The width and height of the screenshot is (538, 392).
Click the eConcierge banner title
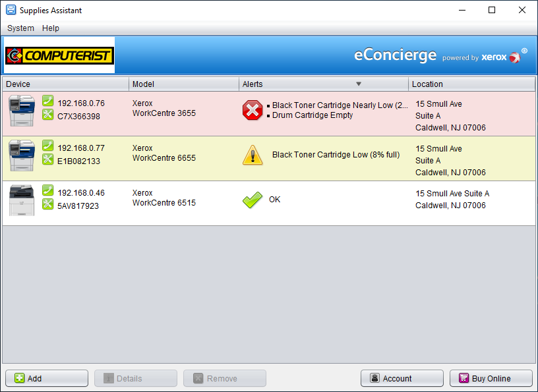coord(396,55)
